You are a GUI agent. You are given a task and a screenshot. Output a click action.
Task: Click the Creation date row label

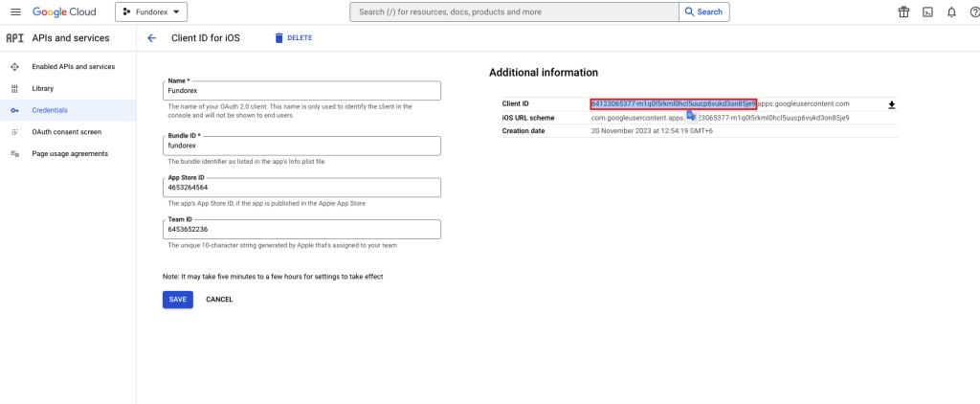523,131
